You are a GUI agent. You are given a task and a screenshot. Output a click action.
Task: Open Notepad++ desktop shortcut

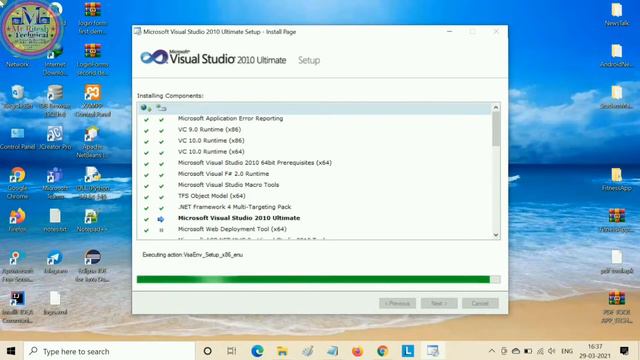93,220
